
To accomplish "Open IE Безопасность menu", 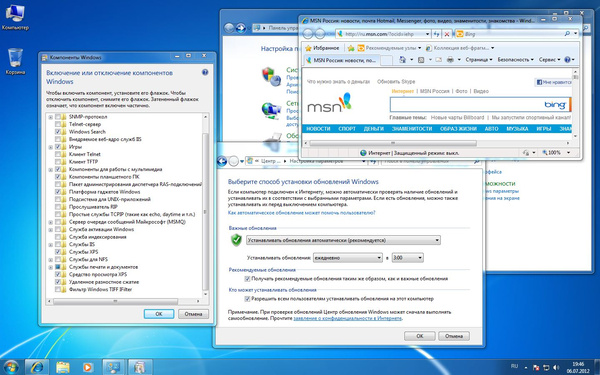I will coord(515,60).
